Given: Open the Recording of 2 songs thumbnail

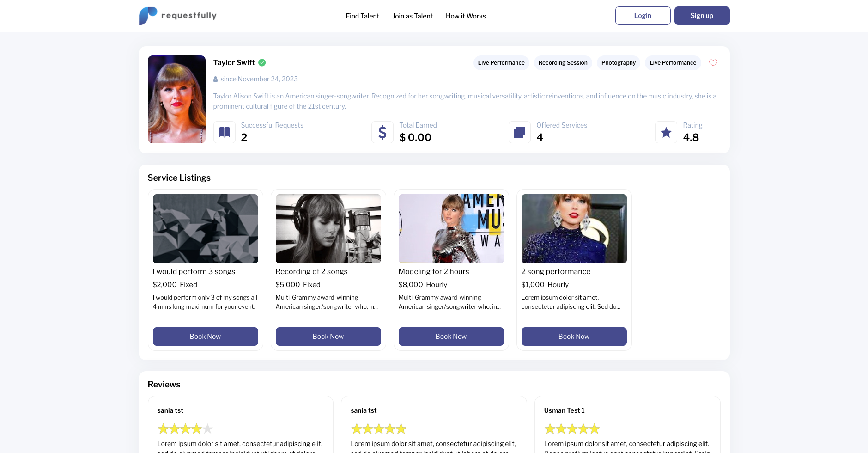Looking at the screenshot, I should pyautogui.click(x=328, y=229).
